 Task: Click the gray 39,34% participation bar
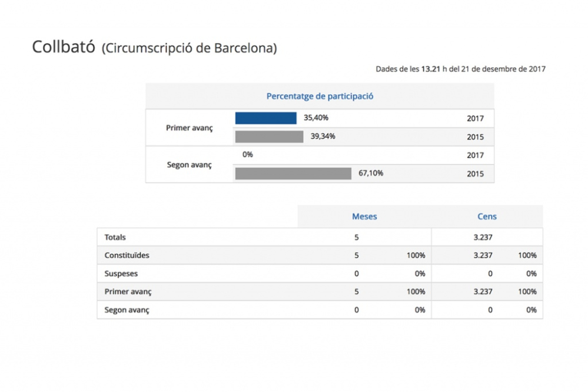269,137
